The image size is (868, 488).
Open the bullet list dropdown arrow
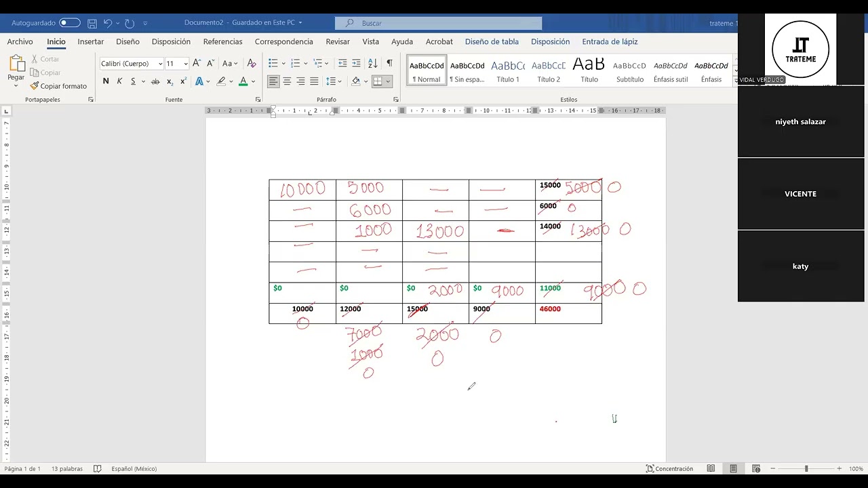(x=283, y=63)
